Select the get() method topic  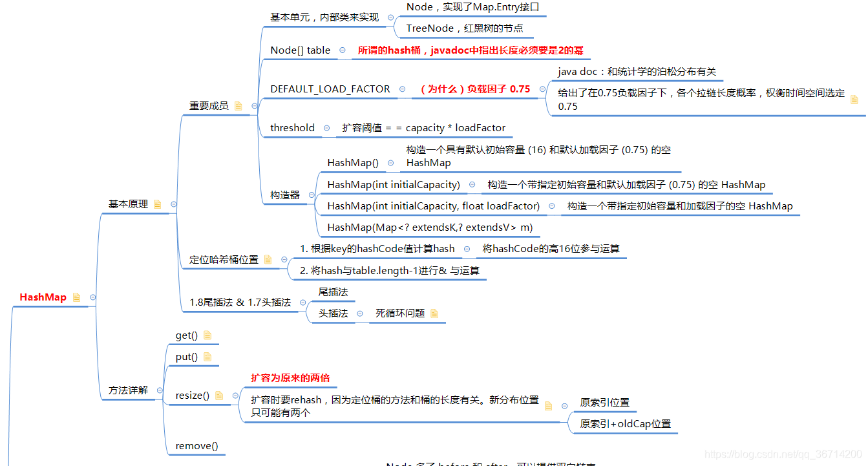coord(187,335)
